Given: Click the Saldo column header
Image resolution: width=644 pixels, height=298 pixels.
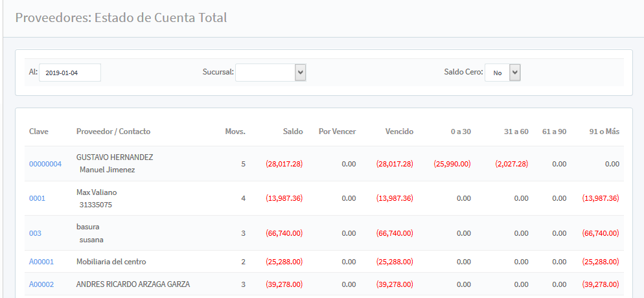Looking at the screenshot, I should pos(292,132).
